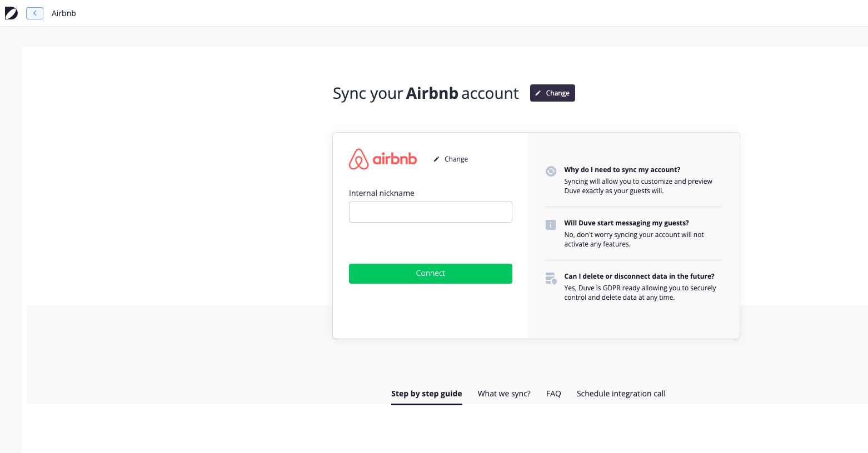Click the pencil icon beside the Airbnb logo
Image resolution: width=868 pixels, height=453 pixels.
pyautogui.click(x=437, y=159)
